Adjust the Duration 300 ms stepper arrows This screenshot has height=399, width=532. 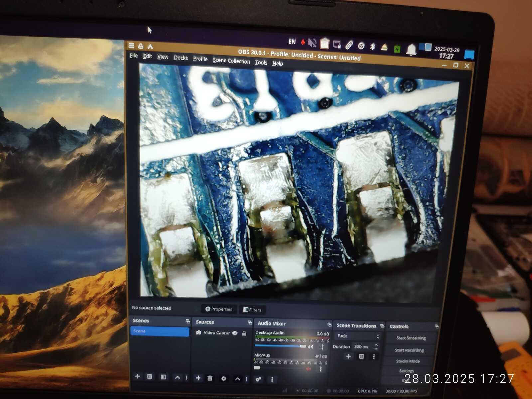(376, 347)
